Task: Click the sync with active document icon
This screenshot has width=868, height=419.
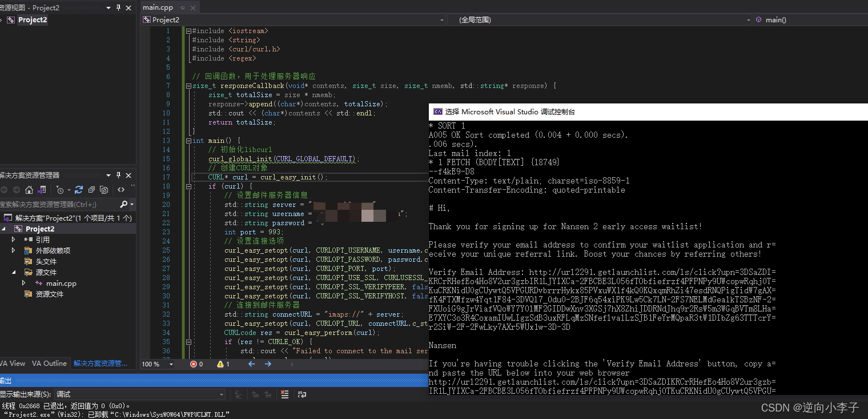Action: pyautogui.click(x=79, y=190)
